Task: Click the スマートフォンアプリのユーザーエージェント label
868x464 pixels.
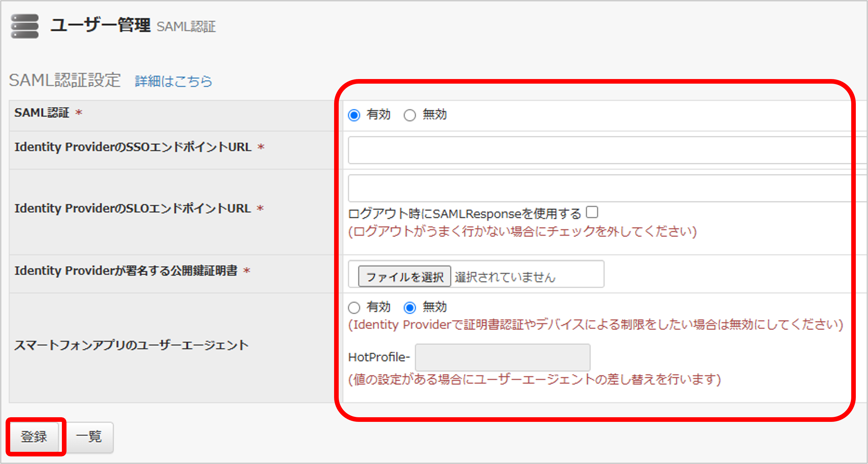Action: coord(131,345)
